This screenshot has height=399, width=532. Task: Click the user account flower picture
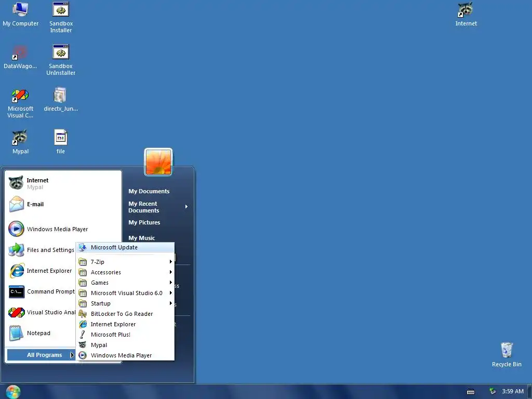coord(158,162)
